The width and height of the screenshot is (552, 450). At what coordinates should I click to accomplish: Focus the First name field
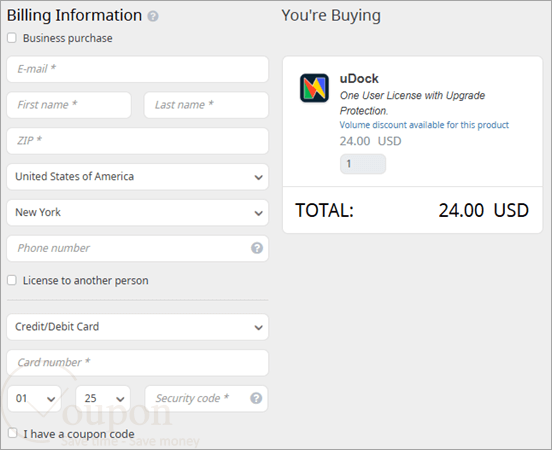(69, 105)
